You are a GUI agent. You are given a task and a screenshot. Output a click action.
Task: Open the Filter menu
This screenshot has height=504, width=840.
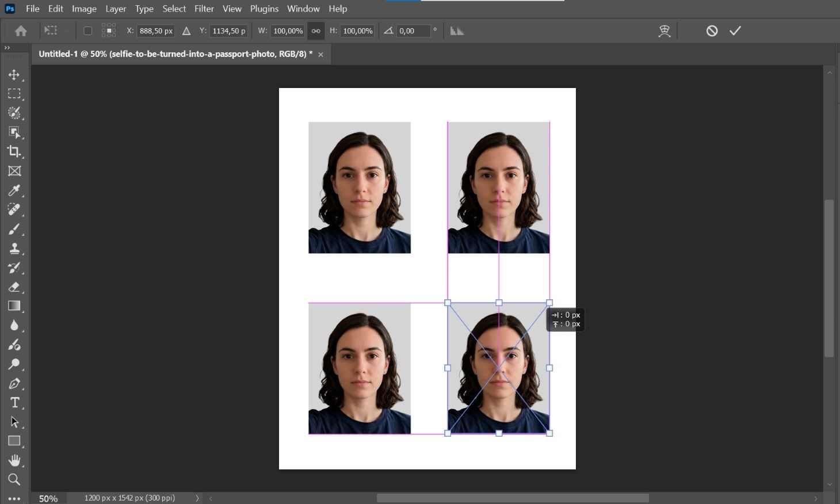point(204,9)
